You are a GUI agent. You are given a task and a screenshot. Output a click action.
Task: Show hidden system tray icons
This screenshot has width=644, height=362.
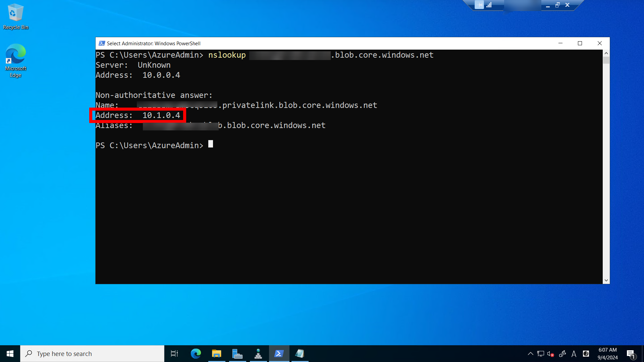pos(531,354)
